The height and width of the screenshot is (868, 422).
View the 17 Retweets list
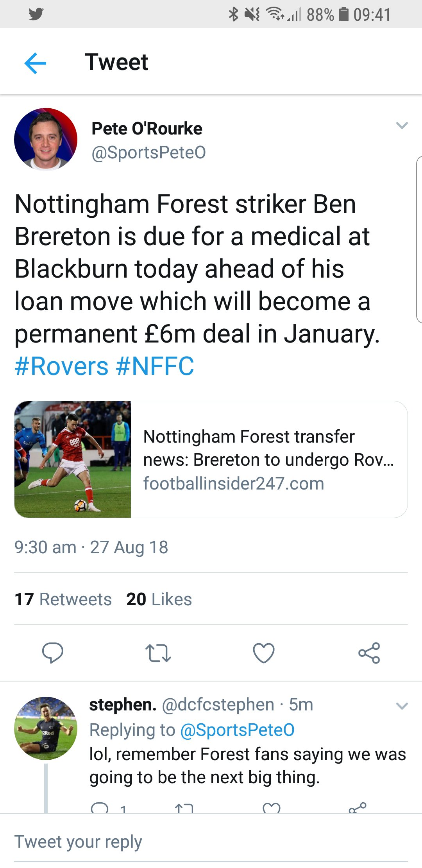coord(63,599)
